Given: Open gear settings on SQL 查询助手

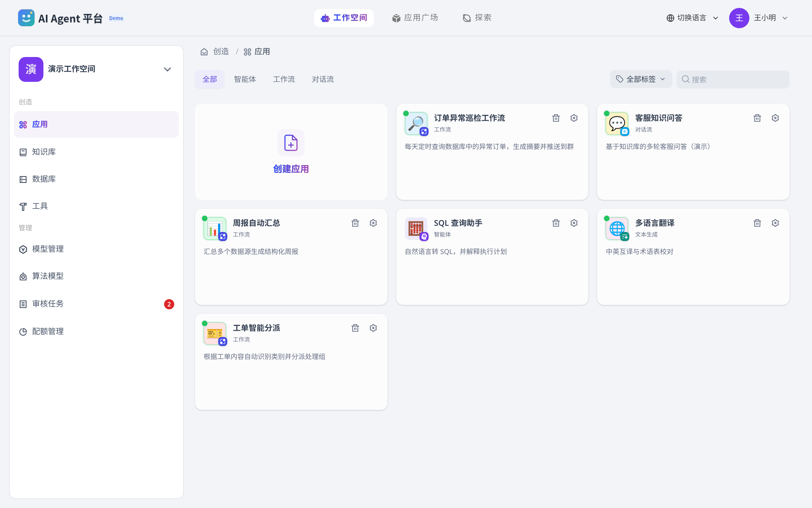Looking at the screenshot, I should [x=574, y=223].
